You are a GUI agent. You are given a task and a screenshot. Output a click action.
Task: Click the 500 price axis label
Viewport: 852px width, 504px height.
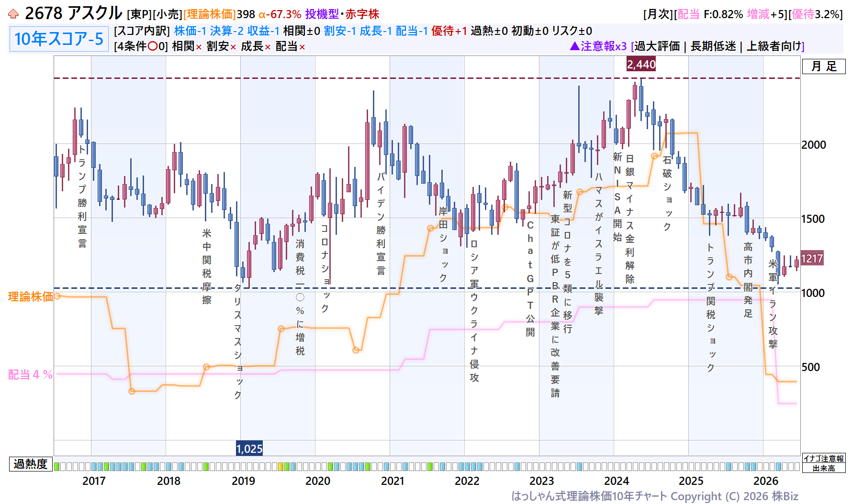tap(811, 367)
